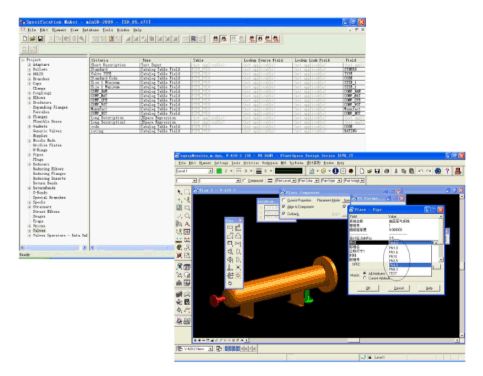Open the Settings menu in PlantSpace window
Screen dimensions: 483x376
point(221,163)
